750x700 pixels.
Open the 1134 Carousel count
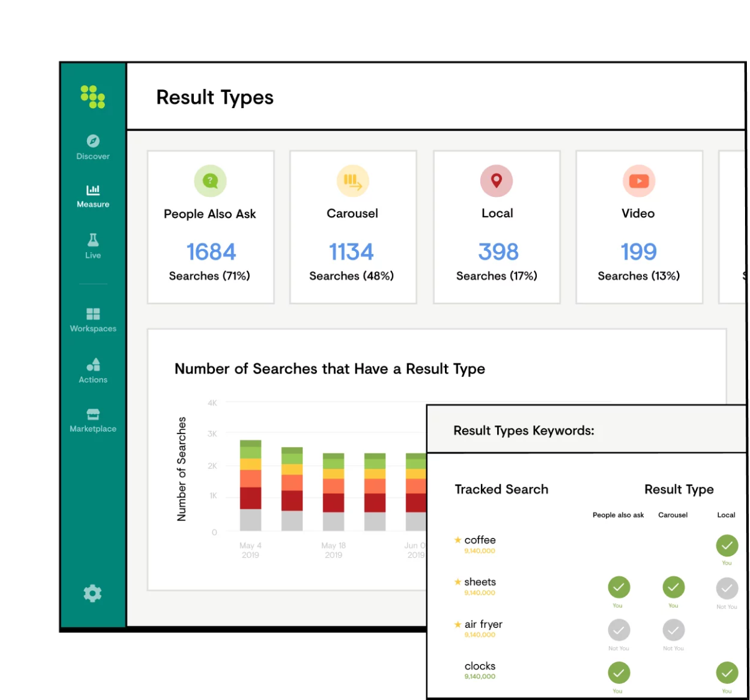351,252
